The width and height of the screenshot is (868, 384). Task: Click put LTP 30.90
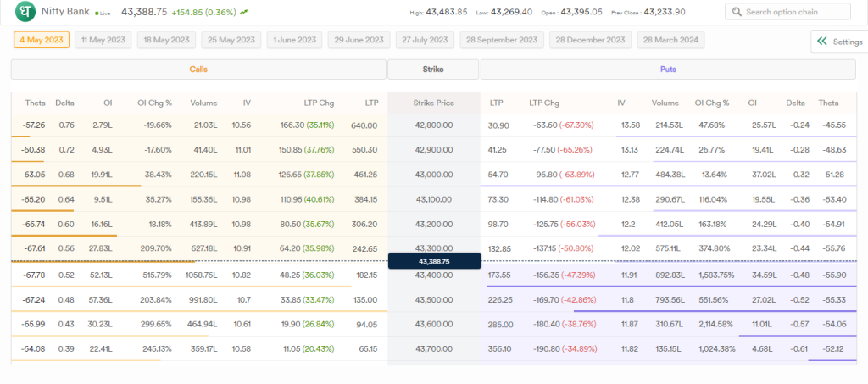point(498,125)
